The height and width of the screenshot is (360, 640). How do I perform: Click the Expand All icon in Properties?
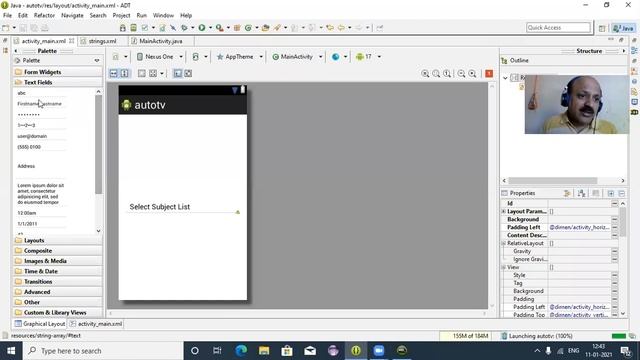611,193
